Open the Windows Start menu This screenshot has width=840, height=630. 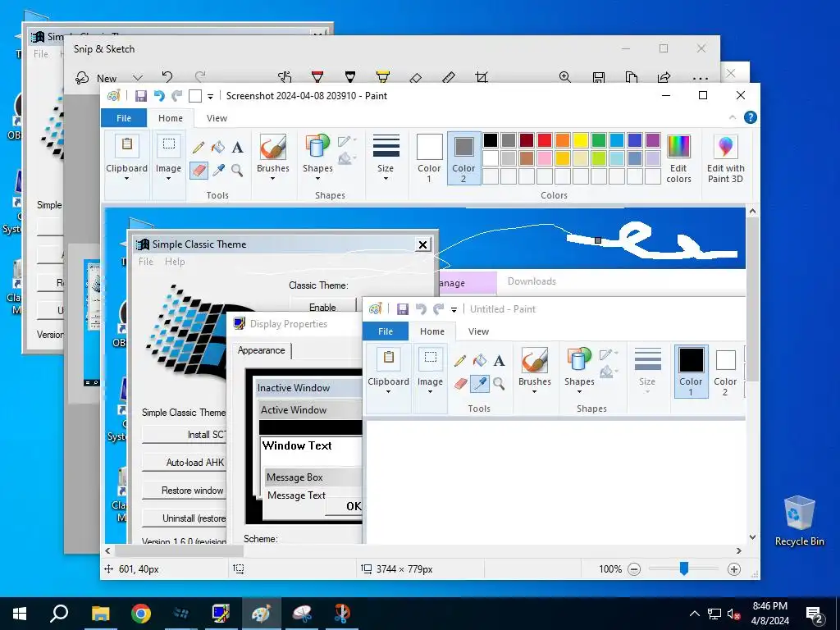20,614
